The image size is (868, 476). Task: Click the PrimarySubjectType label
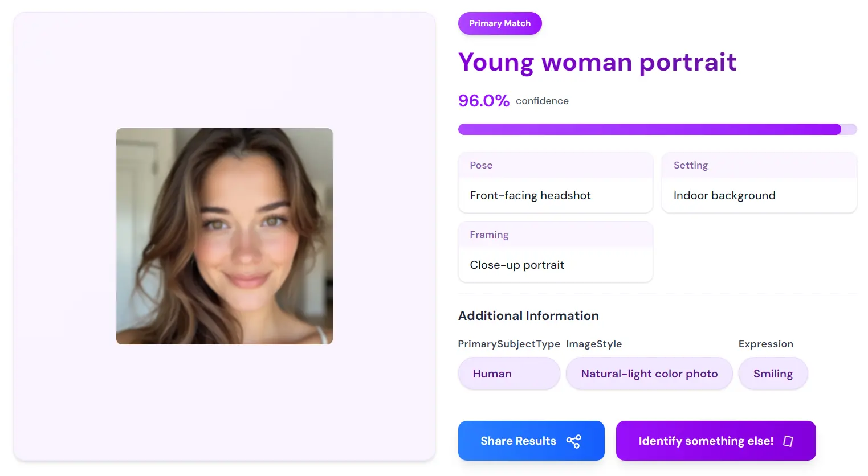click(x=509, y=344)
